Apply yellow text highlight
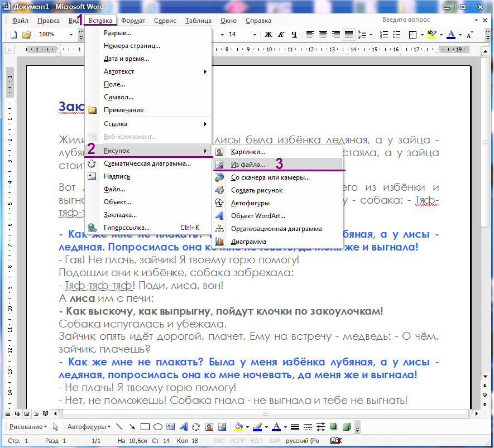494x448 pixels. (432, 35)
